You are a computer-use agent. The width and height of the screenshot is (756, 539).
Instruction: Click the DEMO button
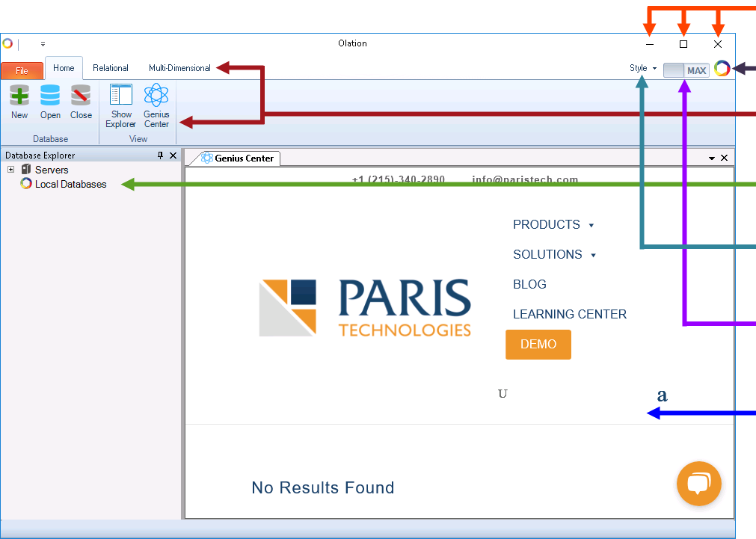pyautogui.click(x=538, y=345)
